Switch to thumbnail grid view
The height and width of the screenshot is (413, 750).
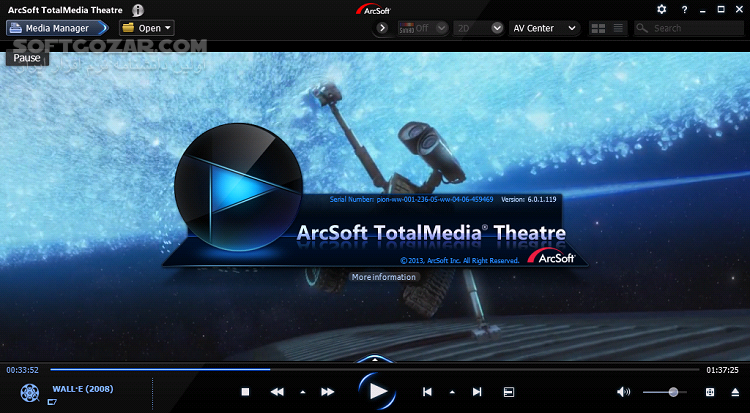(x=598, y=28)
